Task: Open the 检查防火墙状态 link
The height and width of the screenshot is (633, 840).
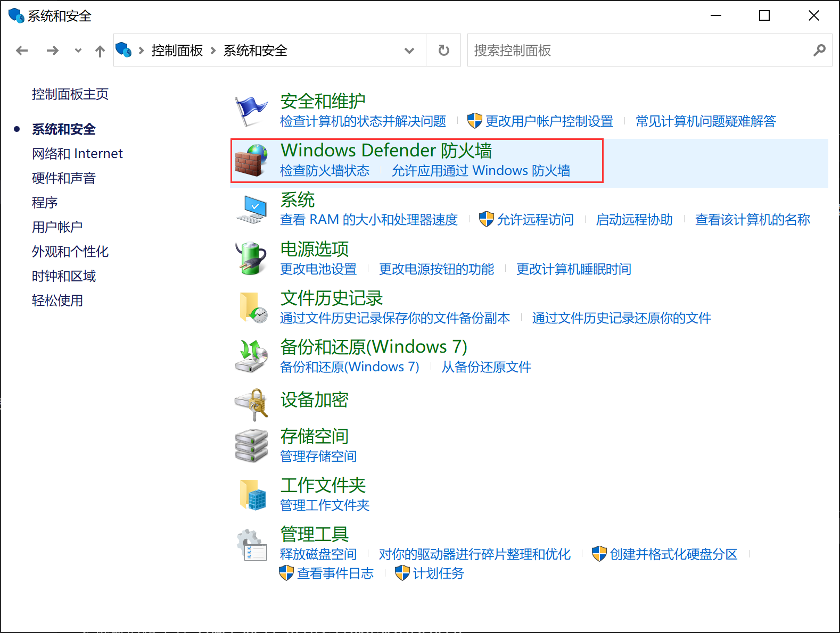Action: [x=325, y=171]
